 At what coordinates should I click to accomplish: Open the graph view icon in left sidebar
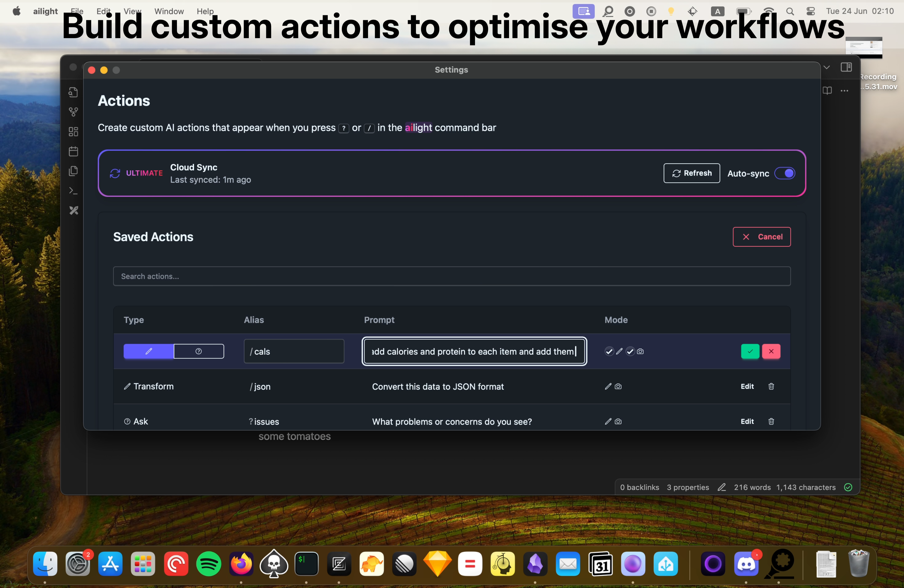tap(73, 112)
